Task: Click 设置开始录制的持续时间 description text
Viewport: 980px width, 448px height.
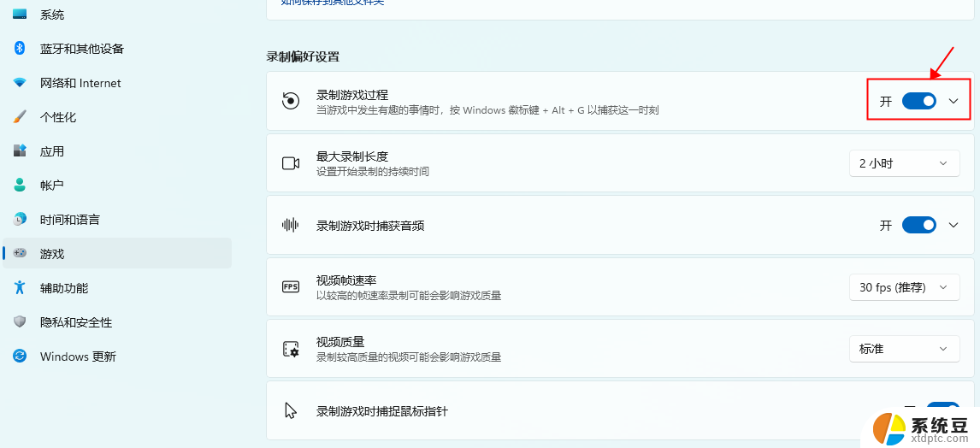Action: (x=373, y=171)
